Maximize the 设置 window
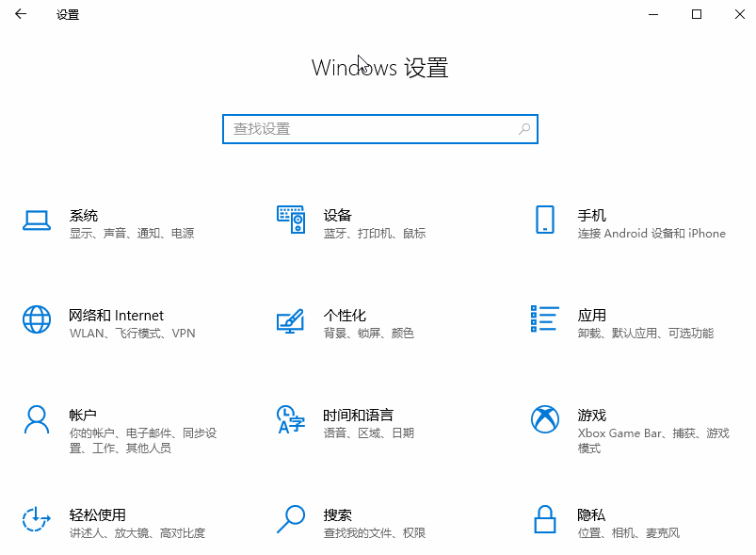756x555 pixels. (x=697, y=14)
